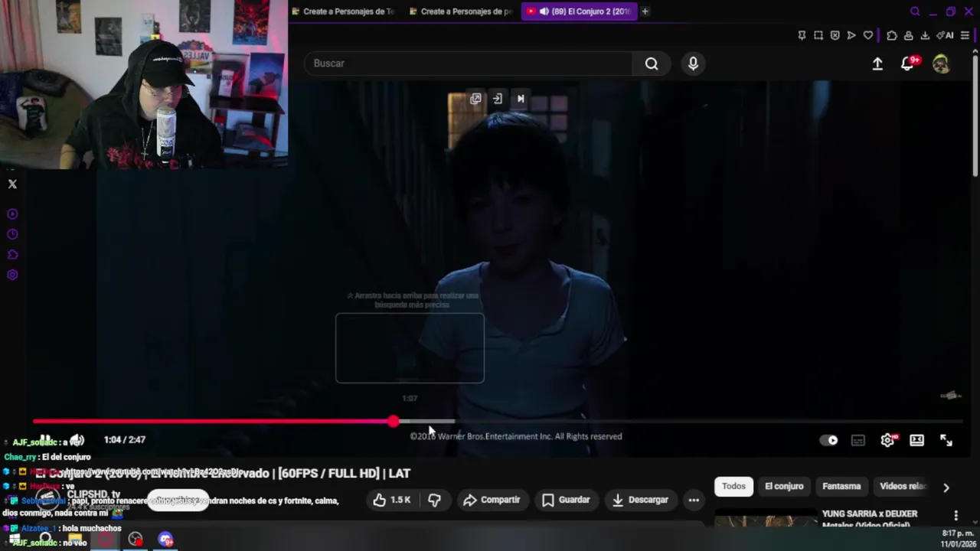Screen dimensions: 980x551
Task: Click the Buscar search field
Action: tap(468, 64)
